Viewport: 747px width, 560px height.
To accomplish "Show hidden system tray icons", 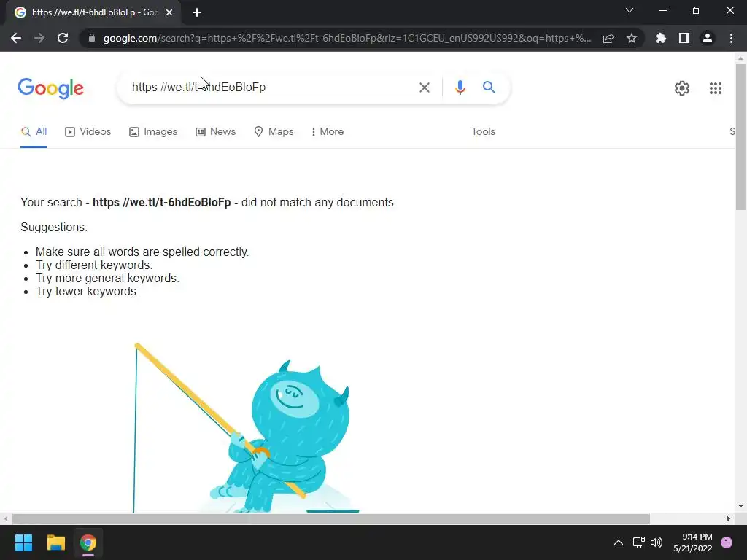I will 619,542.
